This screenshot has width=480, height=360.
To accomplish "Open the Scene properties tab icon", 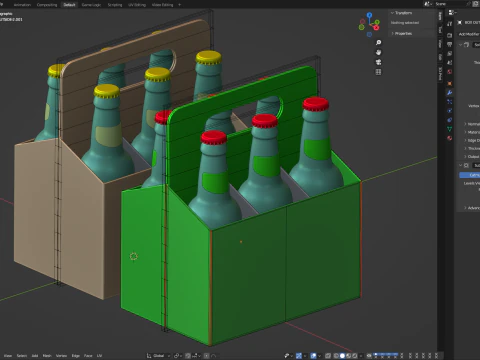I will coord(450,63).
